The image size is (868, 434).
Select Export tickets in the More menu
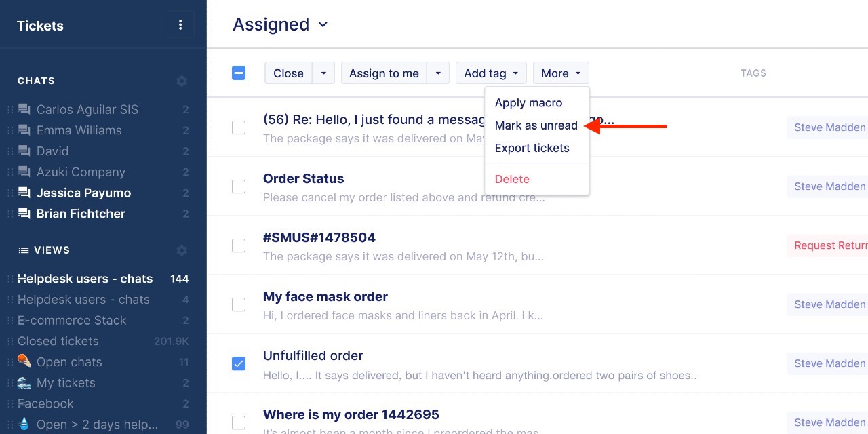(532, 148)
